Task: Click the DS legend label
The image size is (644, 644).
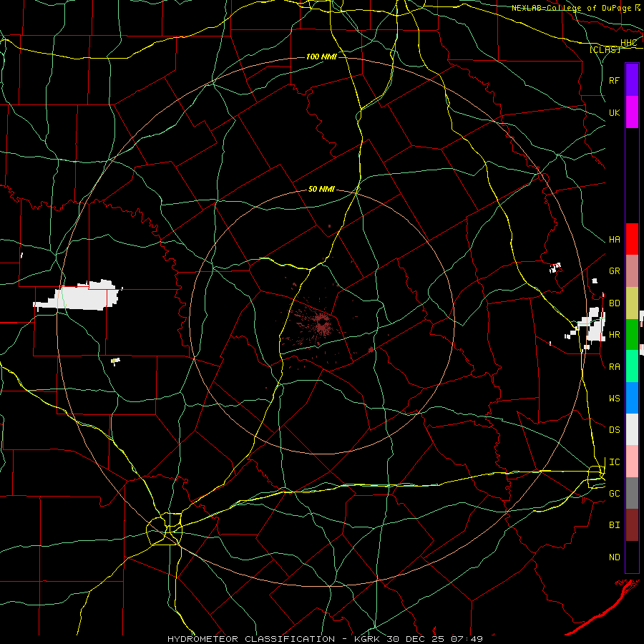Action: click(614, 430)
